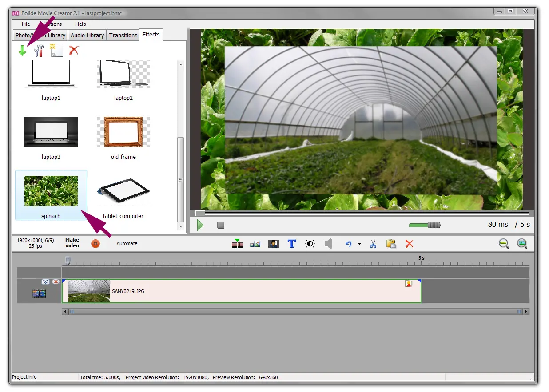Click the 5 s timeline ruler label

[421, 258]
